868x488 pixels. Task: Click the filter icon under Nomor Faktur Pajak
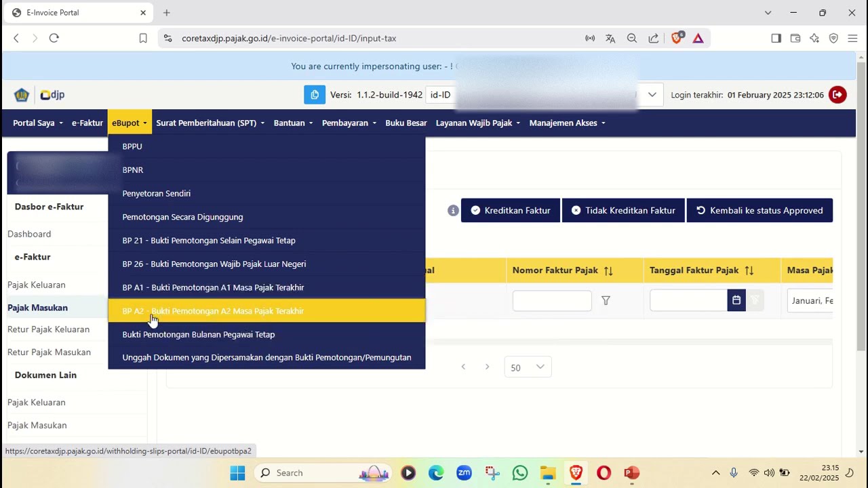(x=606, y=300)
